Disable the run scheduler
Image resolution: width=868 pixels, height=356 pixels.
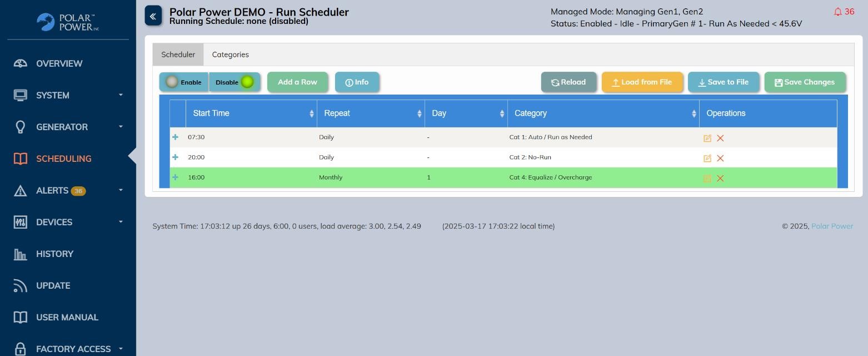click(235, 82)
